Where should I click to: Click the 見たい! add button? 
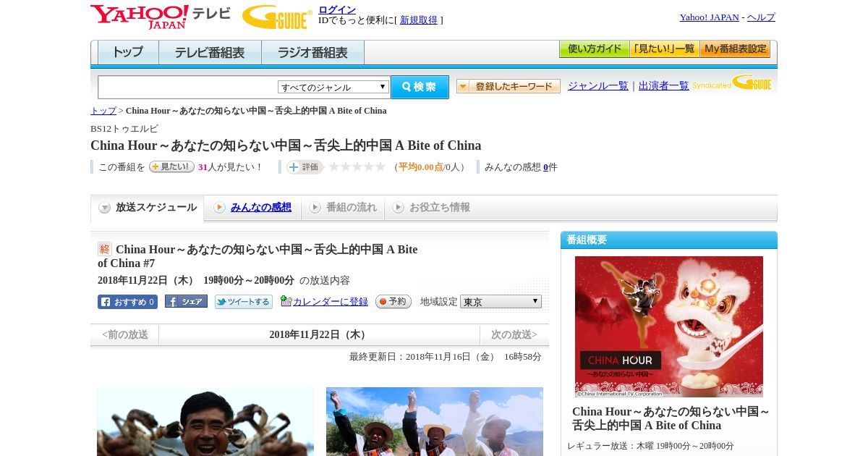point(171,166)
